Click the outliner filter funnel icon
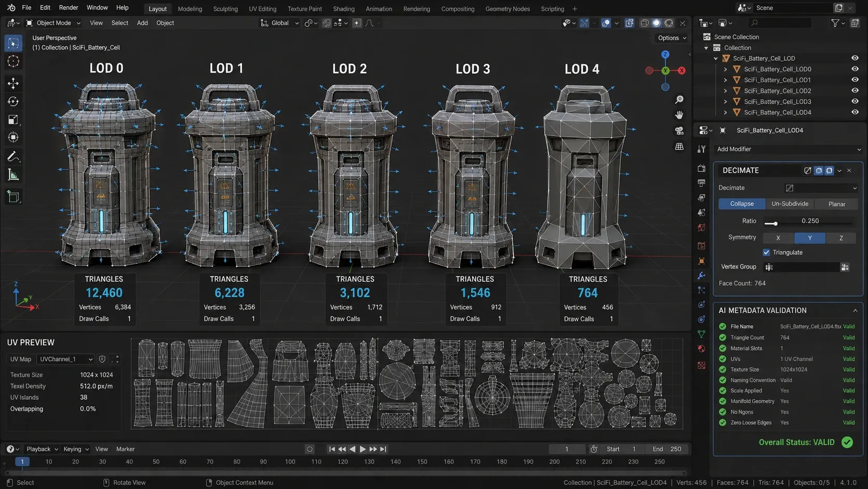Screen dimensions: 868x489 coord(835,23)
